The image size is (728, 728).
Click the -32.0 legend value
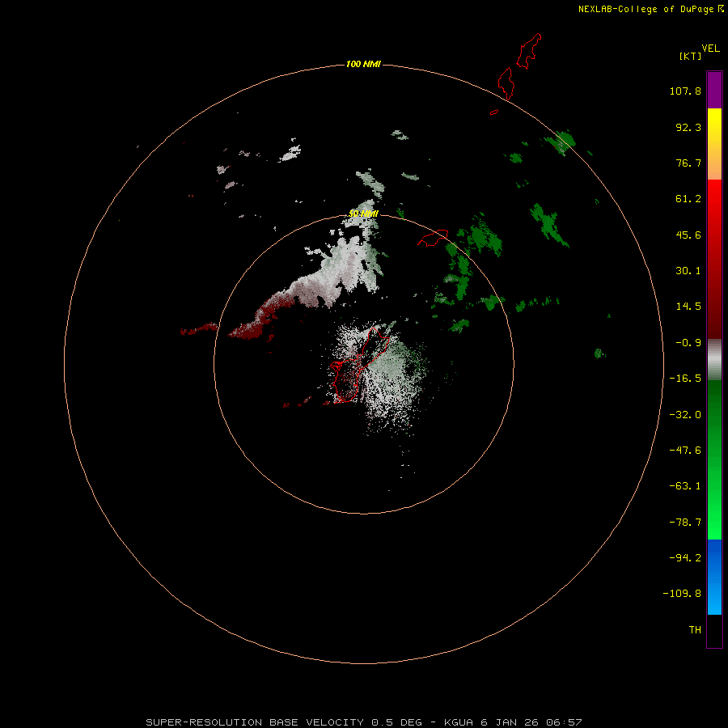pyautogui.click(x=685, y=415)
